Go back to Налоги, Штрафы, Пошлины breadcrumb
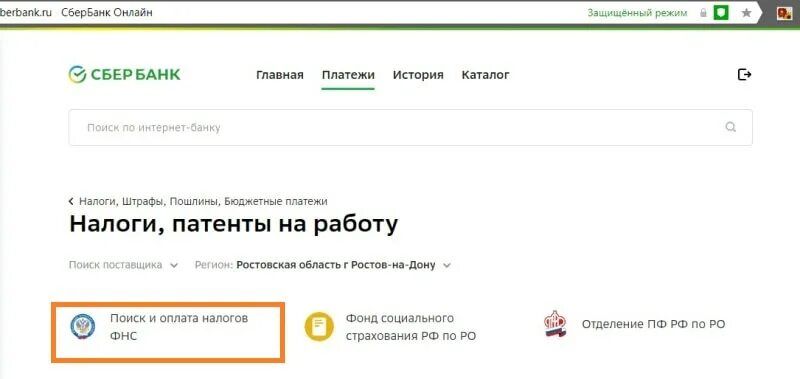The width and height of the screenshot is (800, 379). pos(198,201)
